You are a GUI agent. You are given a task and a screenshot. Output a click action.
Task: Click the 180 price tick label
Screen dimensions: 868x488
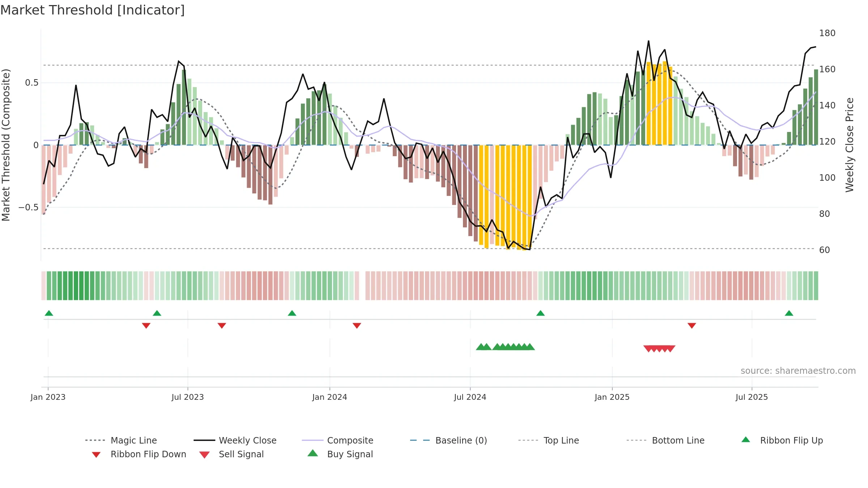point(827,33)
